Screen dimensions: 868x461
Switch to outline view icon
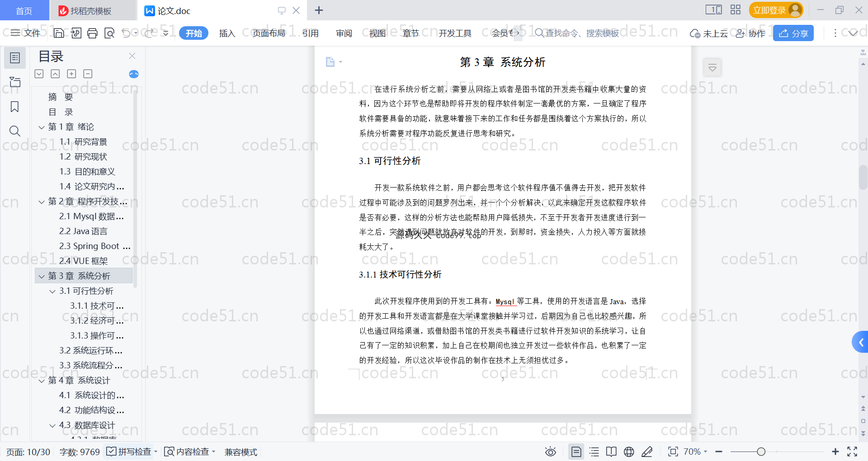point(594,452)
